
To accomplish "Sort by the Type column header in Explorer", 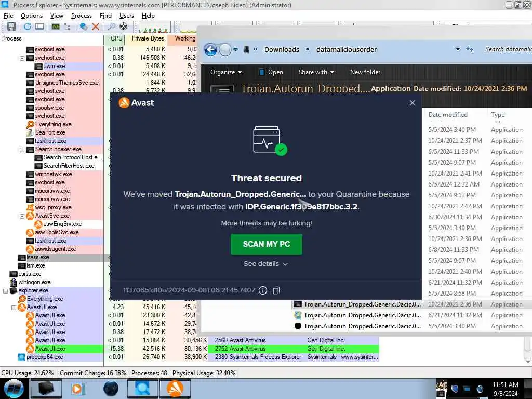I will (497, 115).
